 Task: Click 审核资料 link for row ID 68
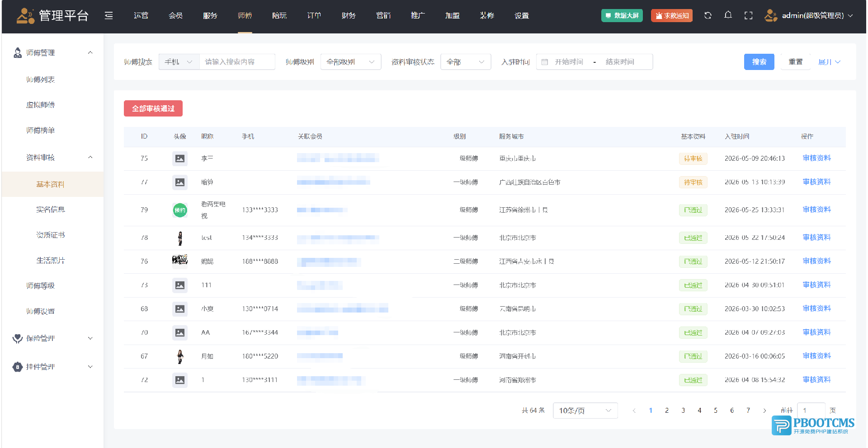pos(817,308)
